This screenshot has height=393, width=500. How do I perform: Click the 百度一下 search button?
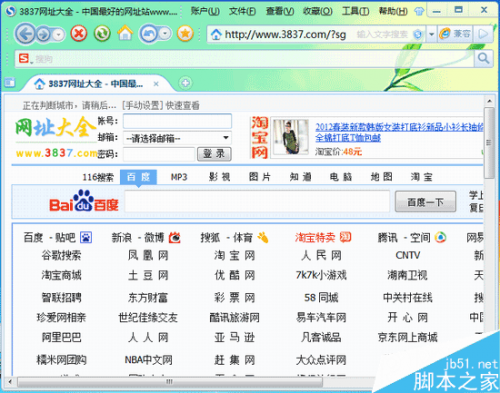click(425, 202)
